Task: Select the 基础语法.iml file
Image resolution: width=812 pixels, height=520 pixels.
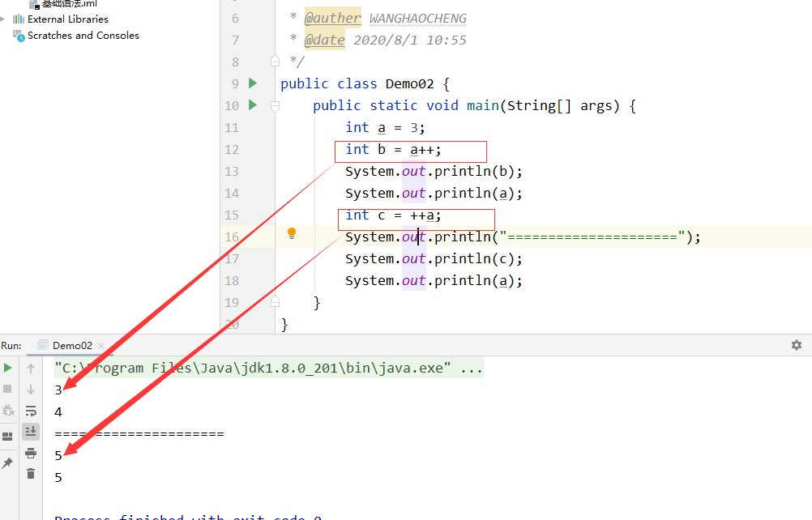Action: pos(69,3)
